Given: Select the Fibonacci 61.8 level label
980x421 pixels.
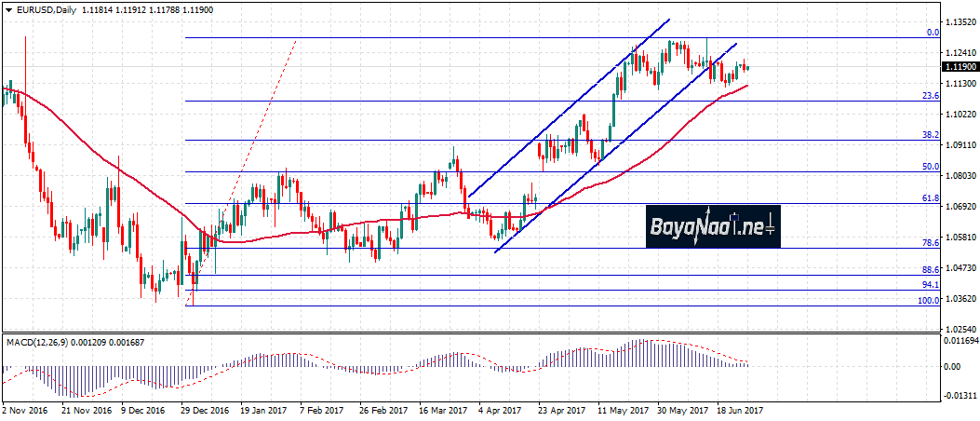Looking at the screenshot, I should tap(929, 198).
